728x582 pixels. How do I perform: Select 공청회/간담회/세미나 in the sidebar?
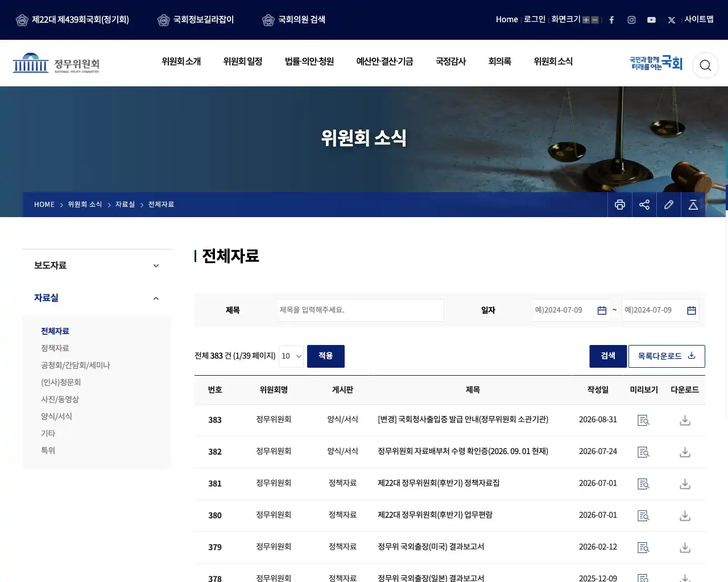click(x=76, y=365)
